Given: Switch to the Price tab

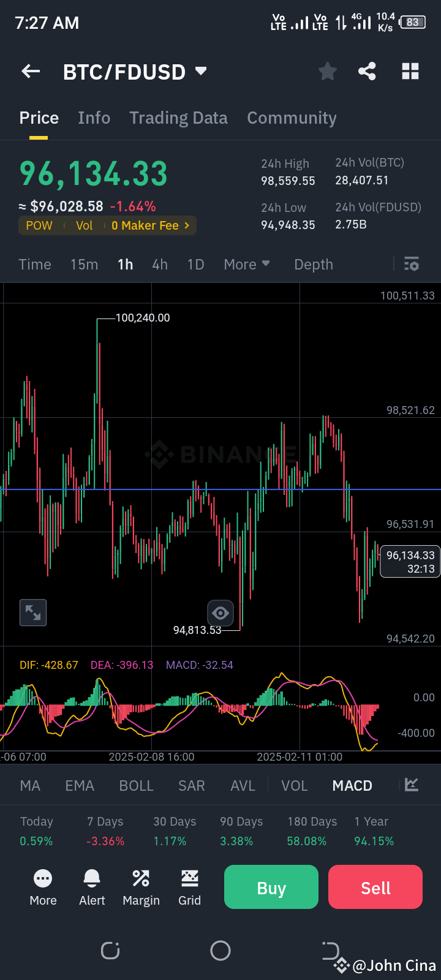Looking at the screenshot, I should pyautogui.click(x=39, y=118).
